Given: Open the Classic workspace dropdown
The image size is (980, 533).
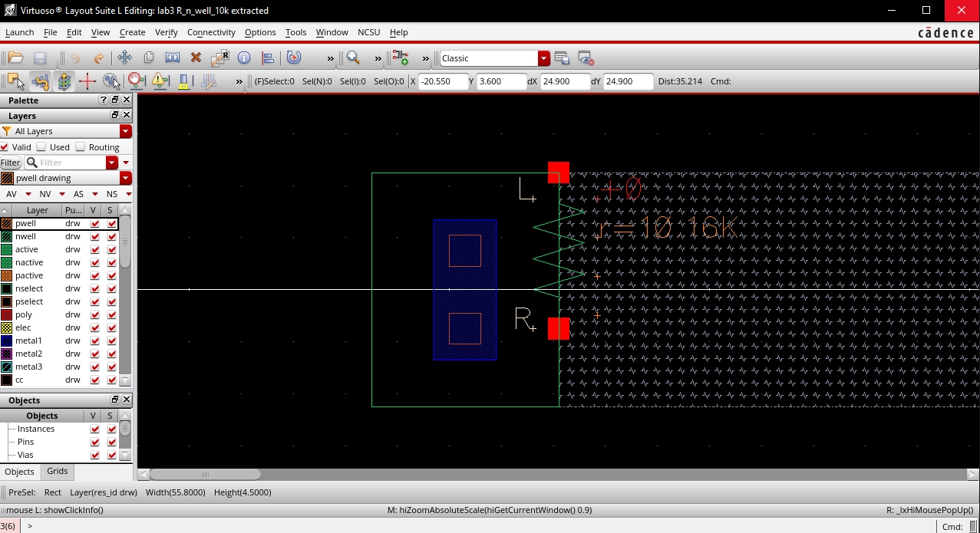Looking at the screenshot, I should pos(543,58).
